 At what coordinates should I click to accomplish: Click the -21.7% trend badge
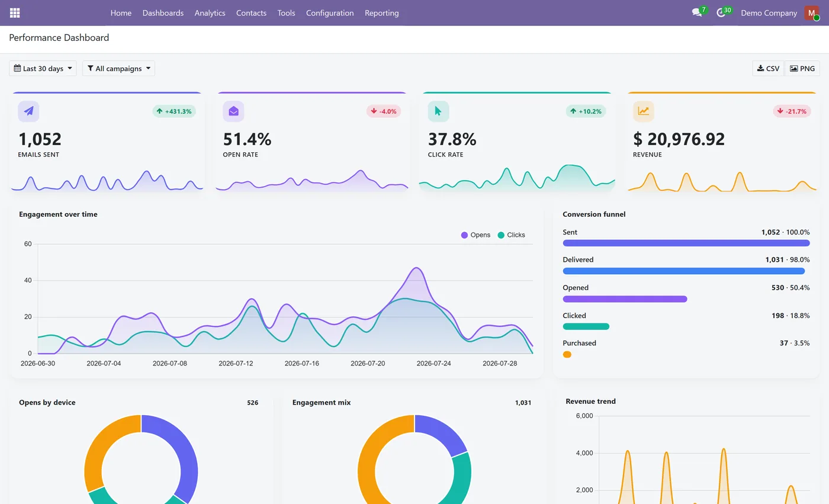792,111
